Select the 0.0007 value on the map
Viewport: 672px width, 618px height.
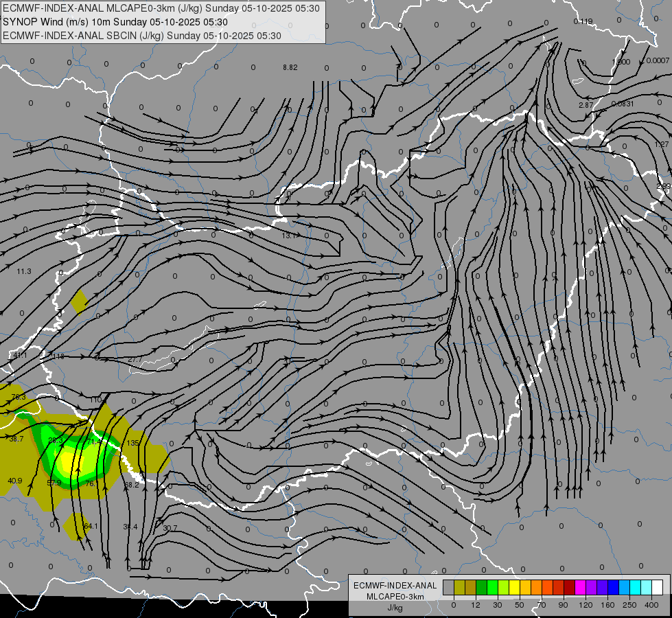point(658,61)
